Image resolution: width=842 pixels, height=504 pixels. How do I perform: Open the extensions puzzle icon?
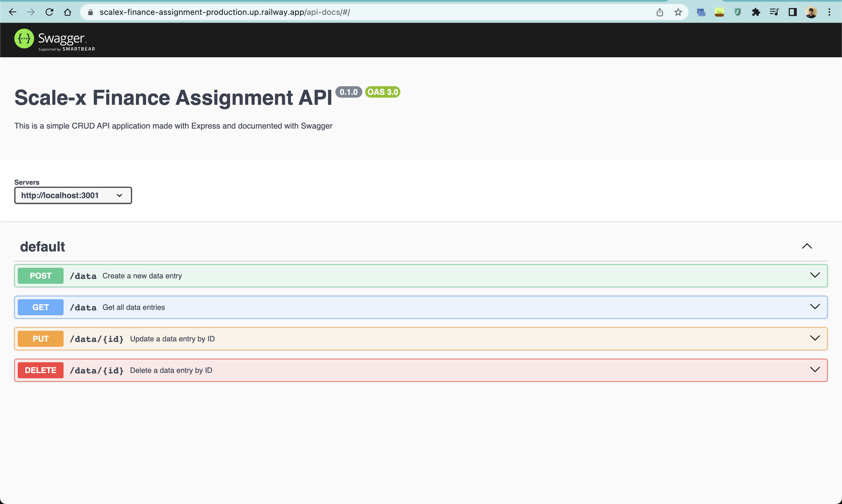756,12
